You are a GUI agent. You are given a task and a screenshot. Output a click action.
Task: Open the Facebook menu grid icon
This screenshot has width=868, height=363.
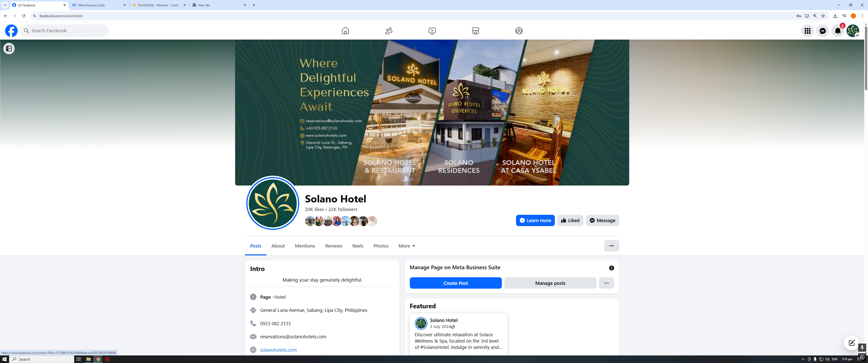tap(807, 31)
